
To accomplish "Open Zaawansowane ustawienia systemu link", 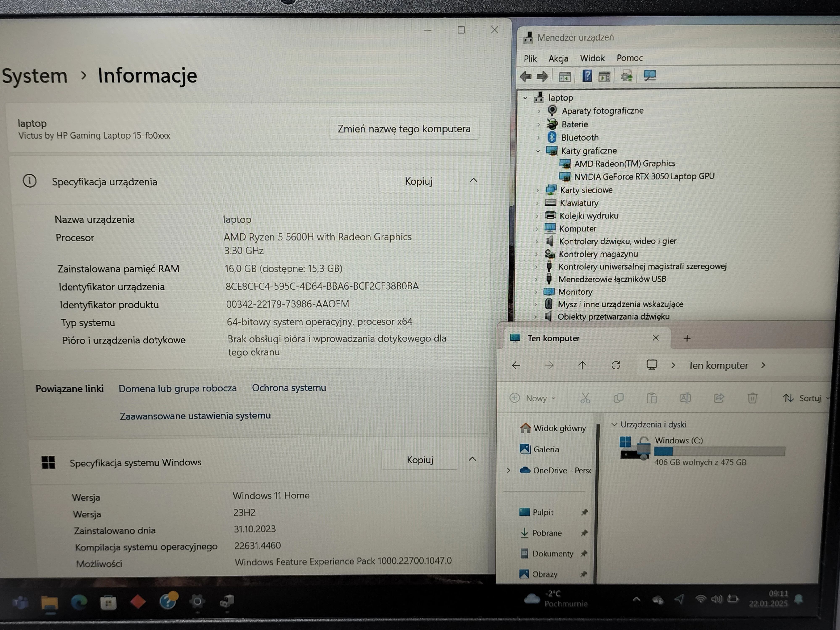I will click(x=195, y=416).
